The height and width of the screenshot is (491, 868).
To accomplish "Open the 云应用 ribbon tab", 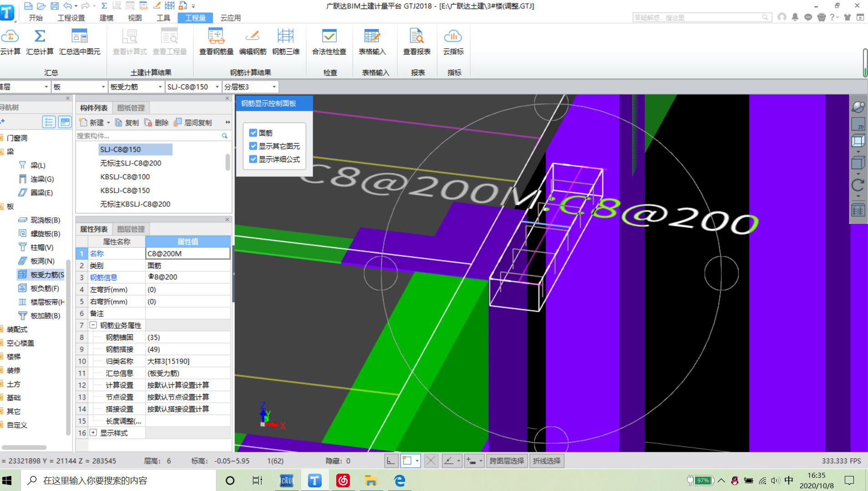I will click(231, 18).
